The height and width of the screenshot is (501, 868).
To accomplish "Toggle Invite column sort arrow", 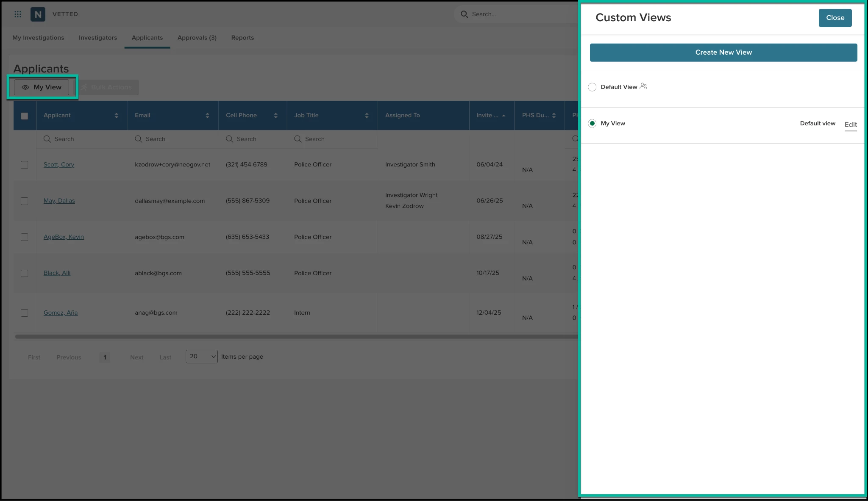I will click(x=504, y=115).
